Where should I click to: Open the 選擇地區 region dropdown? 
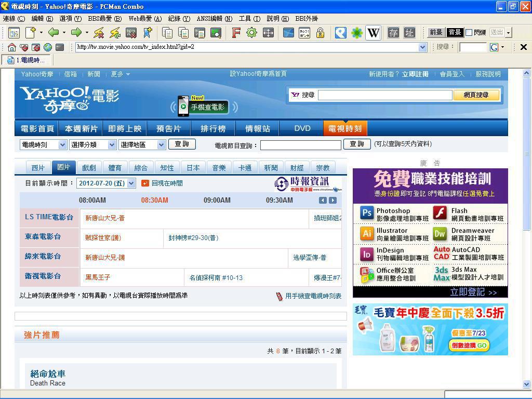pos(142,145)
